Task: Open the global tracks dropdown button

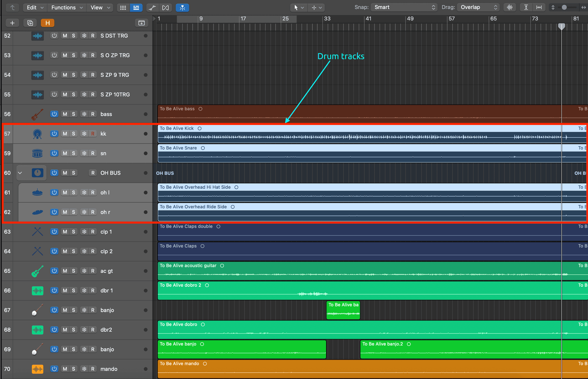Action: point(142,23)
